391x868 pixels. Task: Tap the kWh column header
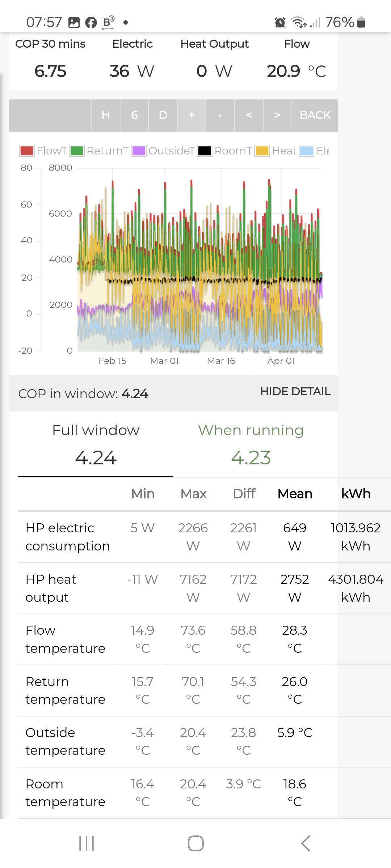(x=356, y=494)
